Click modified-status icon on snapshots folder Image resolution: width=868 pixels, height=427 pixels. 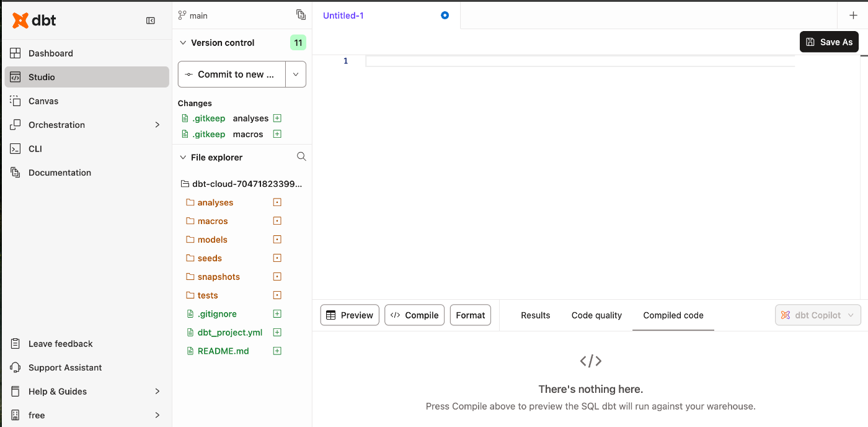pyautogui.click(x=277, y=277)
